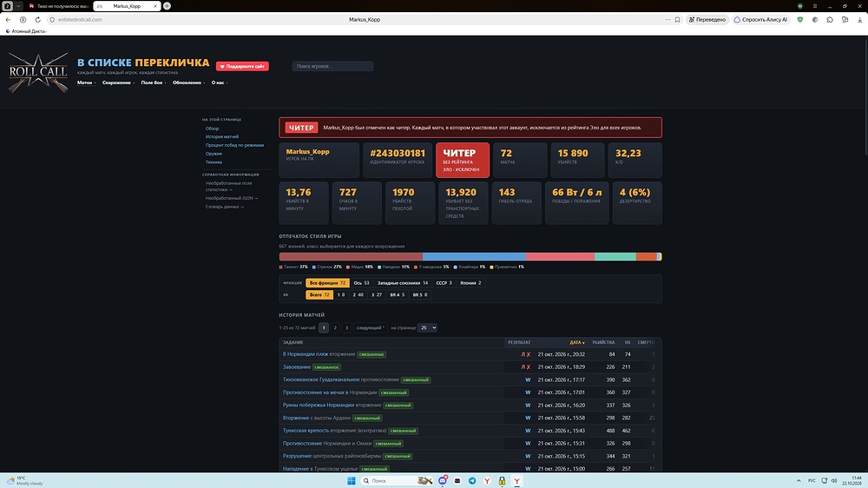Click the Переведено translation button
Image resolution: width=868 pixels, height=488 pixels.
[707, 19]
